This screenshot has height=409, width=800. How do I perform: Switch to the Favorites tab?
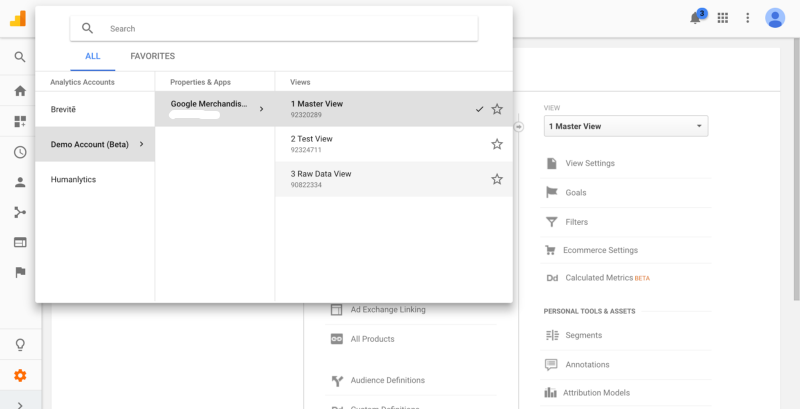(152, 56)
